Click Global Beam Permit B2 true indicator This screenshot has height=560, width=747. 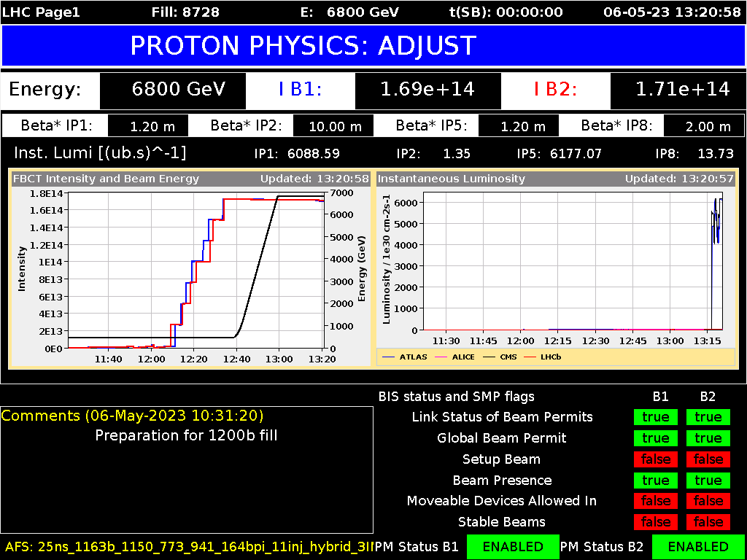click(x=708, y=438)
